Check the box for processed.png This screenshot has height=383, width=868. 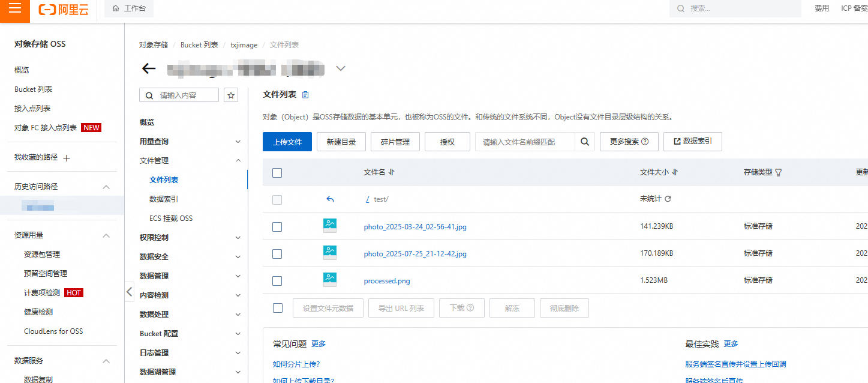(x=277, y=280)
